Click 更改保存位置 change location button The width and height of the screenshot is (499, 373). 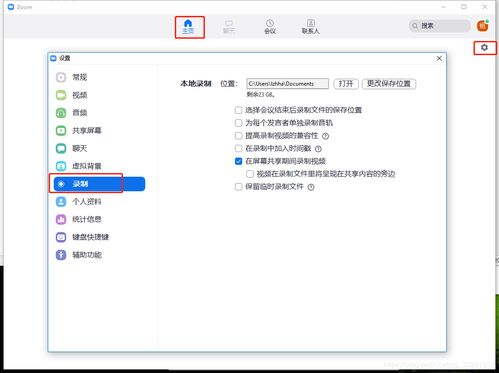[x=389, y=84]
